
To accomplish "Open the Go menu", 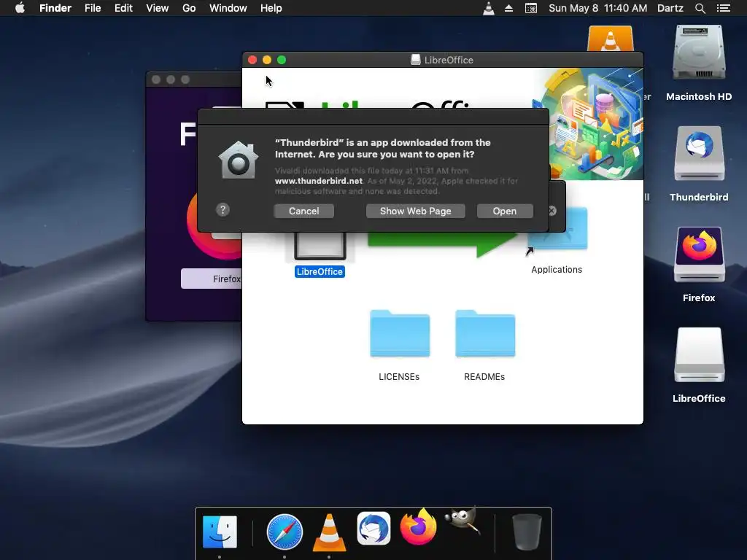I will coord(189,8).
